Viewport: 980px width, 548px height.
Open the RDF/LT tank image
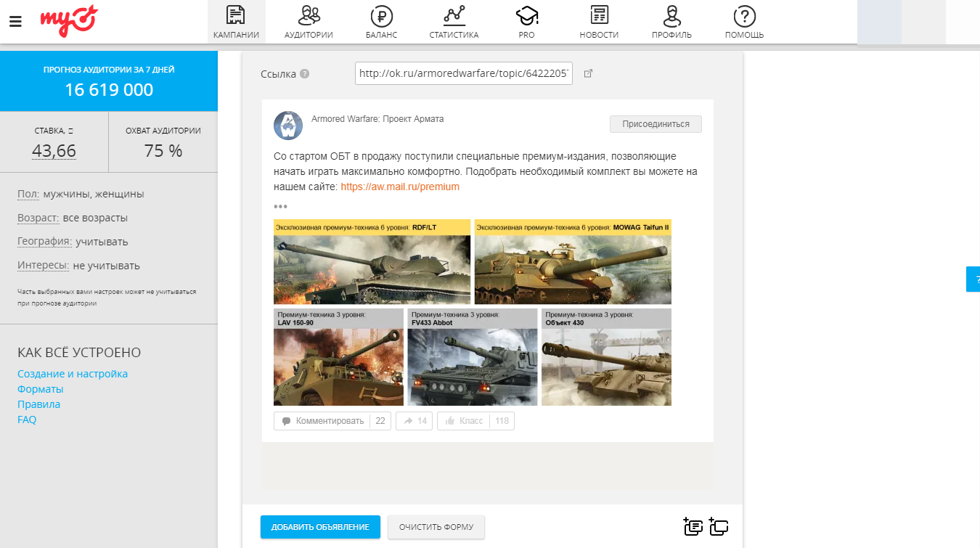[372, 262]
